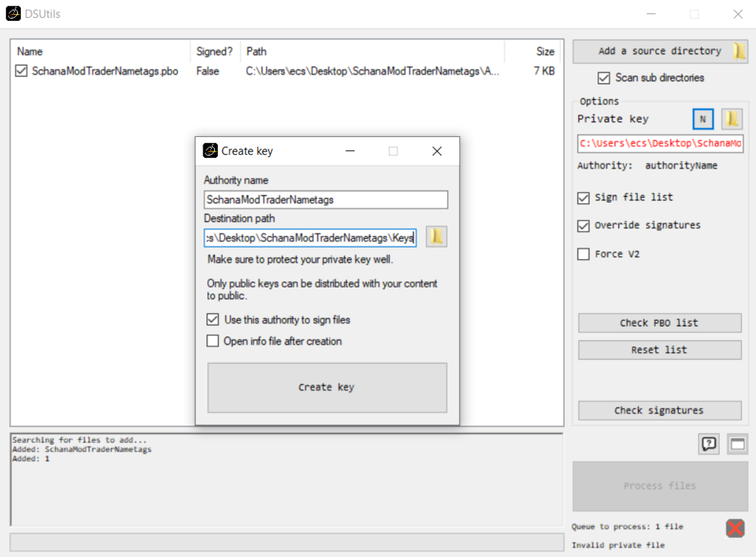756x557 pixels.
Task: Click the folder icon beside Add a source directory
Action: pos(739,51)
